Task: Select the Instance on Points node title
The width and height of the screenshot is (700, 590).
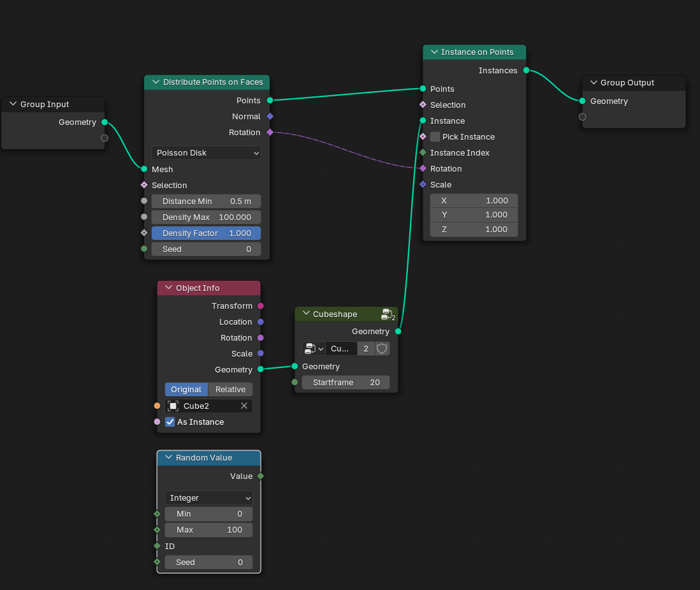Action: [x=478, y=52]
